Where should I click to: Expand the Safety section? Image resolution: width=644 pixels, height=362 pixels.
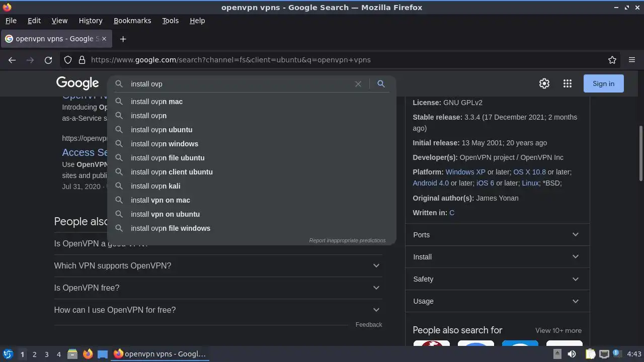tap(497, 279)
